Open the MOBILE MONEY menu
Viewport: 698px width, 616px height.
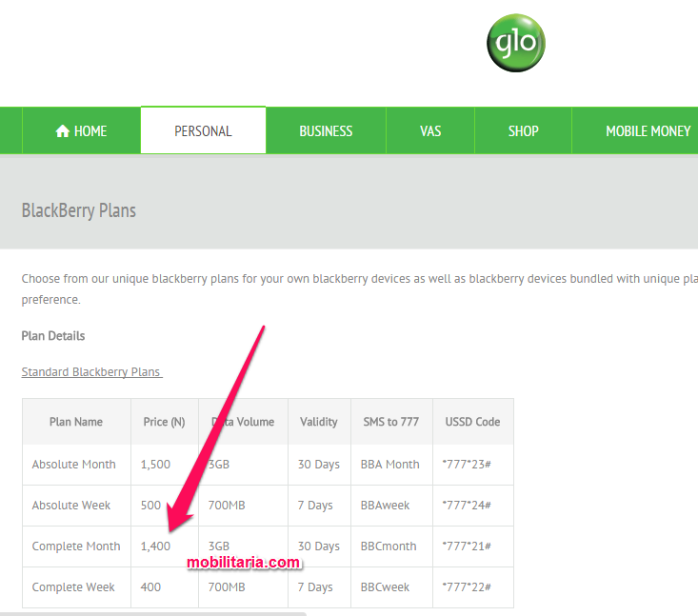coord(648,130)
